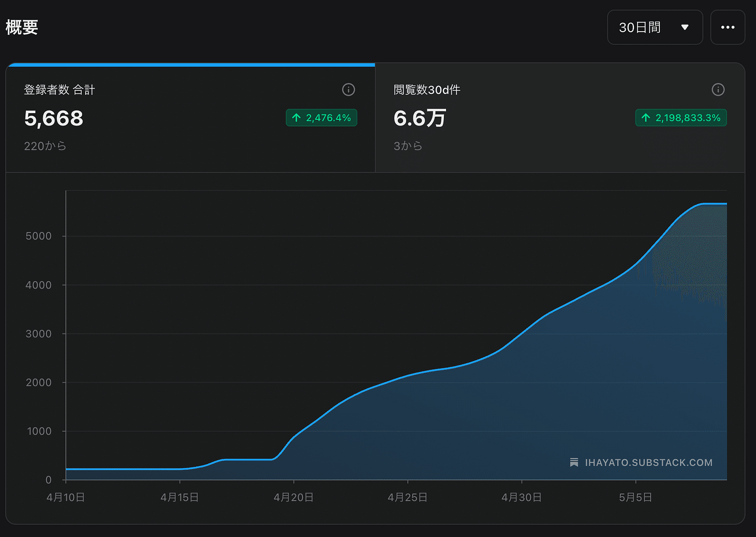Click the 2,476.4% growth badge
This screenshot has height=537, width=756.
(321, 118)
